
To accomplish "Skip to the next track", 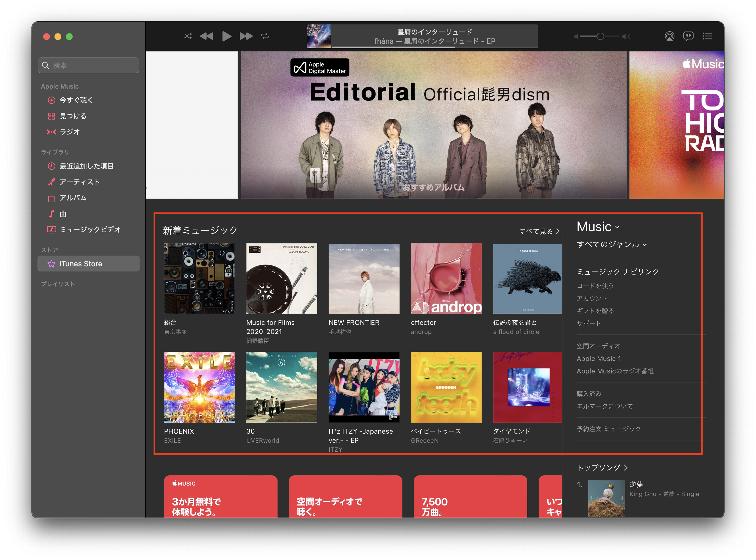I will (x=246, y=36).
